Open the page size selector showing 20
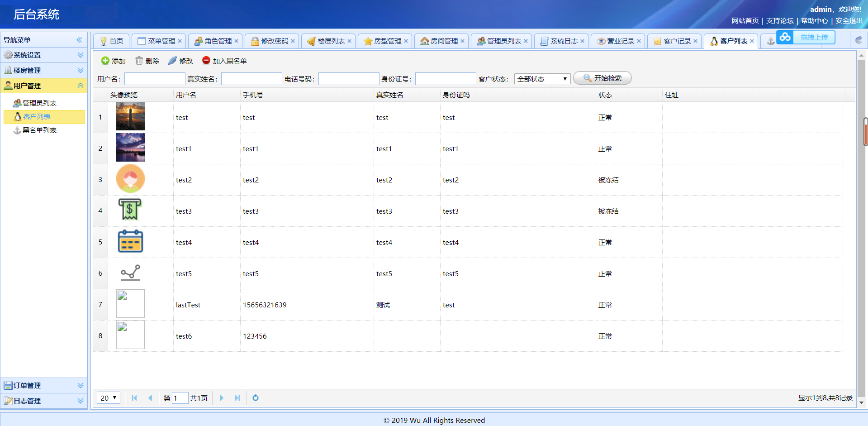Screen dimensions: 868x426 [108, 398]
